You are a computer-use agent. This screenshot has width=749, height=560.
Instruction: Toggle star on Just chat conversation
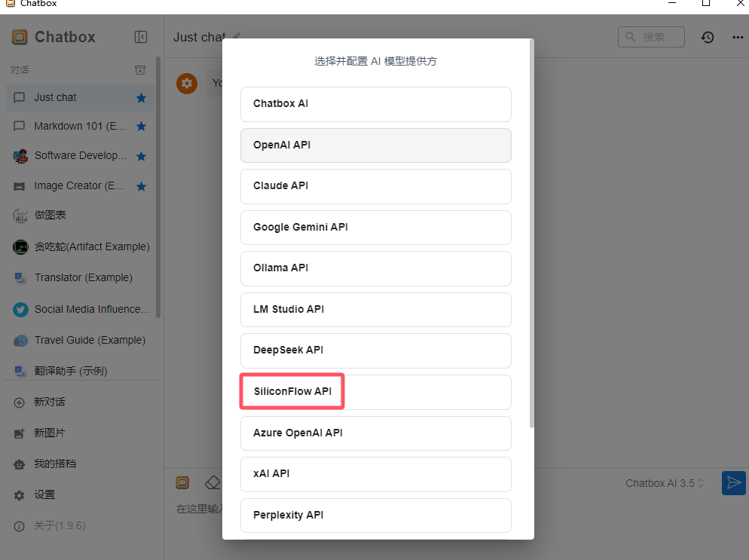141,98
